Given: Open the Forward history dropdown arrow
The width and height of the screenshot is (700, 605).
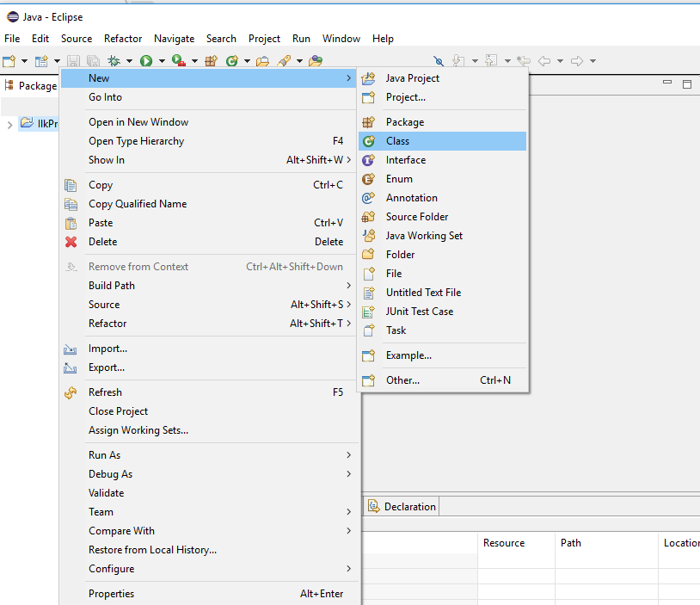Looking at the screenshot, I should [593, 61].
